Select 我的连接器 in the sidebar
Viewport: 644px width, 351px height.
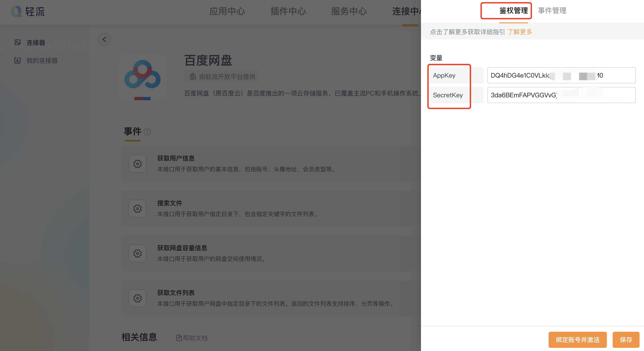[42, 61]
